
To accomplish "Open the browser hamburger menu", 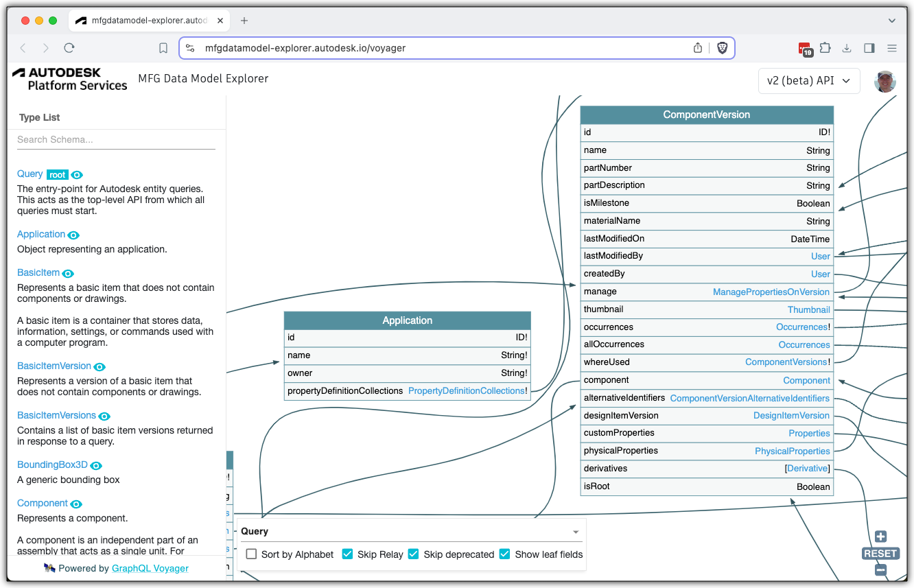I will pyautogui.click(x=892, y=48).
